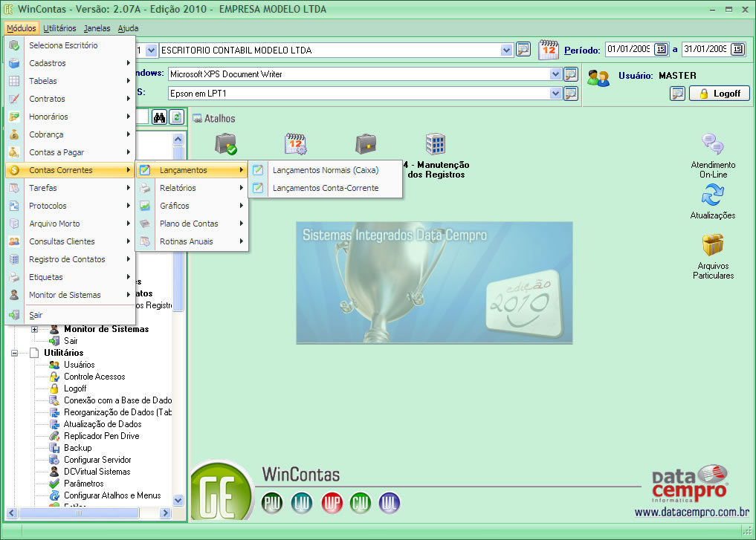Open the Gráficos submenu entry
This screenshot has width=756, height=540.
192,206
